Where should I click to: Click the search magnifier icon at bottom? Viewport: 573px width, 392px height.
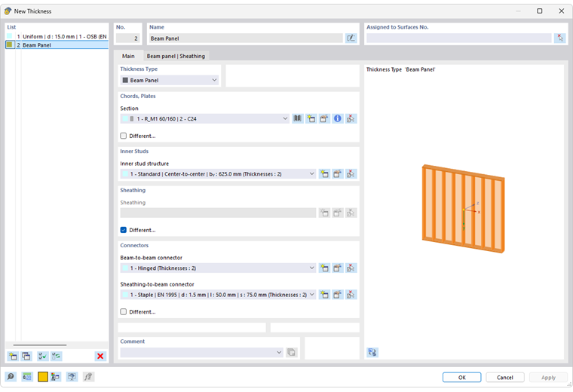pyautogui.click(x=11, y=377)
